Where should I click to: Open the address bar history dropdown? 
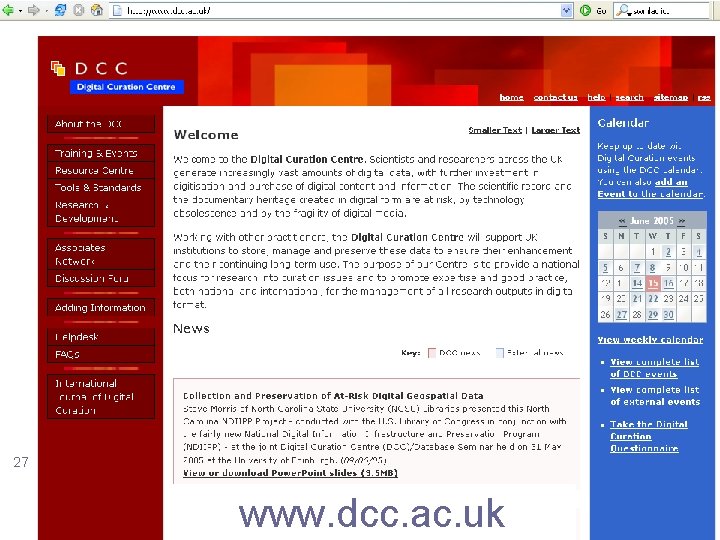(567, 10)
